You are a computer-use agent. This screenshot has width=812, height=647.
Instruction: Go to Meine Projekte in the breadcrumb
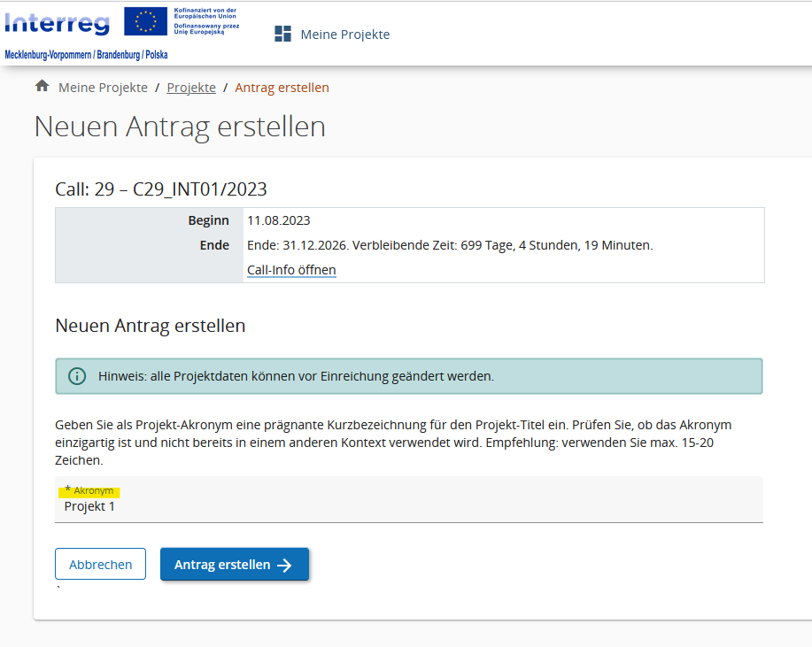[x=103, y=88]
